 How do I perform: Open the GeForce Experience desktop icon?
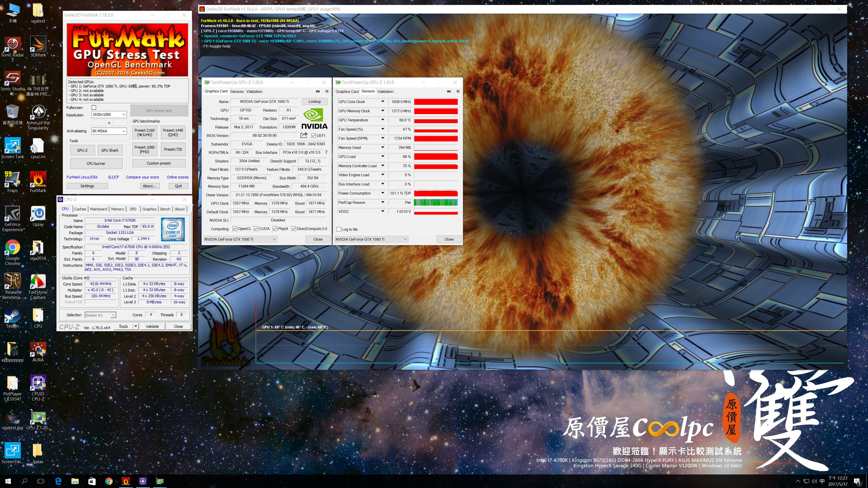coord(12,219)
